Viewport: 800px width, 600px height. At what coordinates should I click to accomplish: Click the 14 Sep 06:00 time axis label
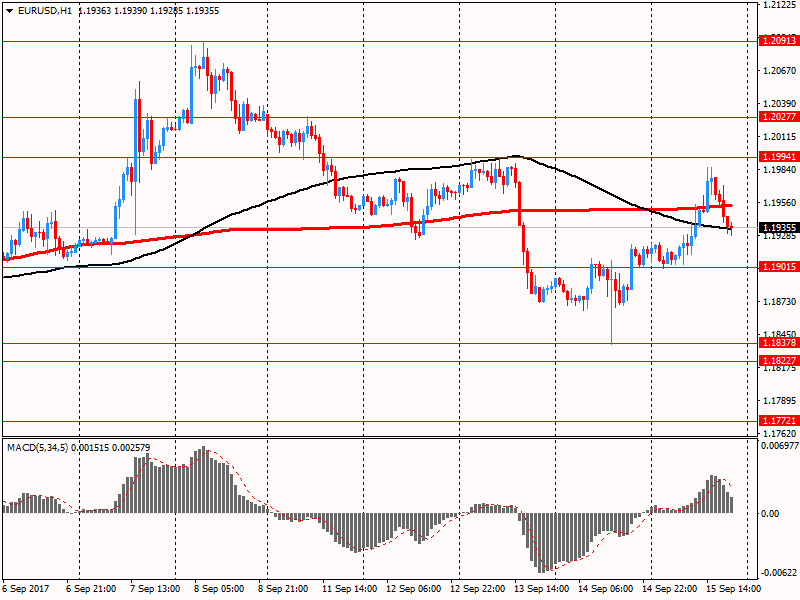[x=606, y=589]
